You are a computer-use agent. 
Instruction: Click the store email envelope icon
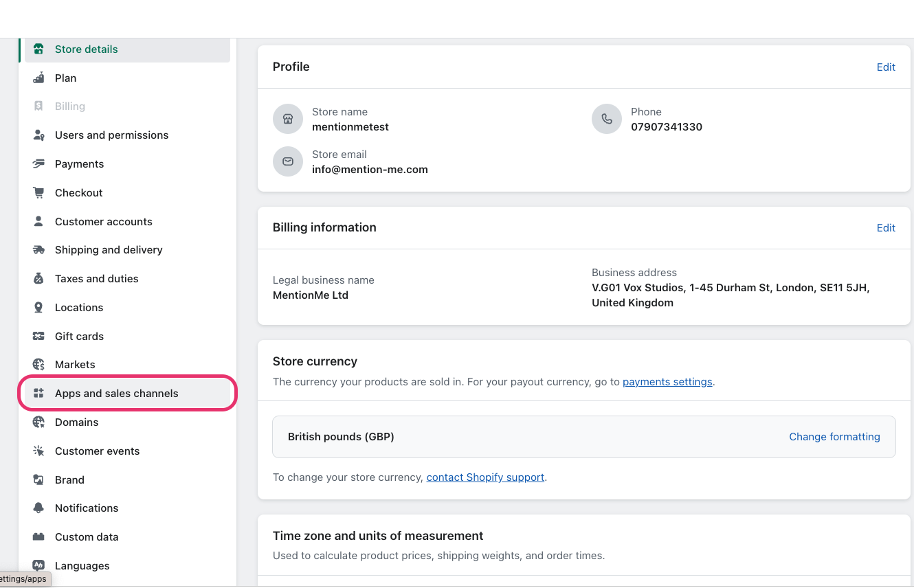288,162
